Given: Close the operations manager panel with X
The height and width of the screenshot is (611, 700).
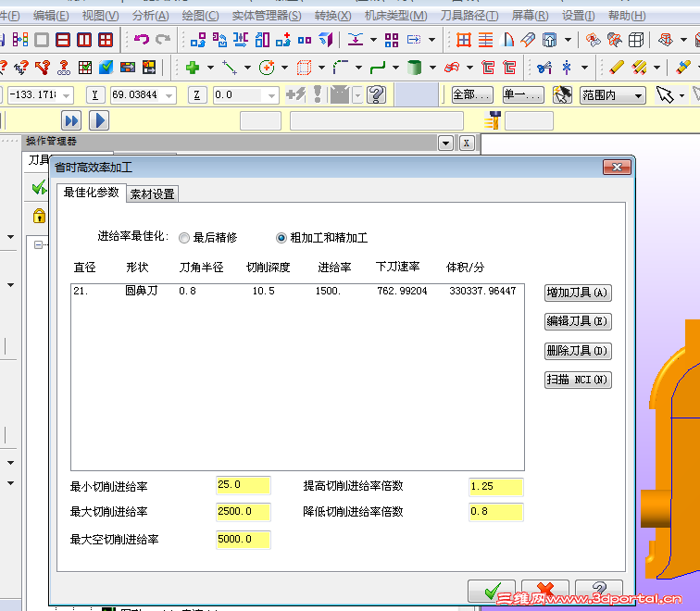Looking at the screenshot, I should (467, 143).
